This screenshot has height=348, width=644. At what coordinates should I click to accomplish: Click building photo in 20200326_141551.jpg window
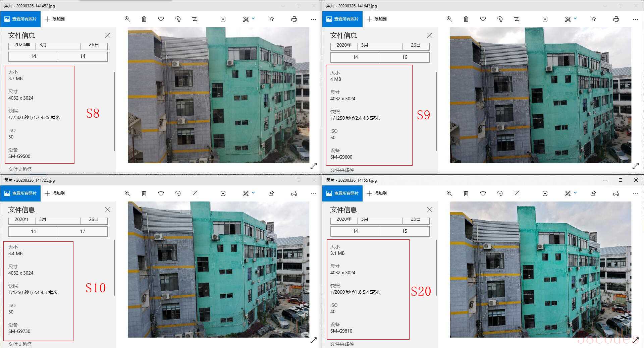pyautogui.click(x=540, y=270)
